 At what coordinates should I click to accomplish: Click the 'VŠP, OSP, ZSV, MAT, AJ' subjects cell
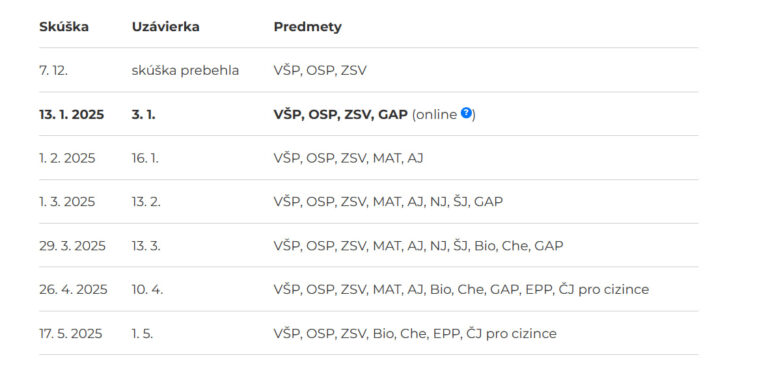(x=348, y=158)
